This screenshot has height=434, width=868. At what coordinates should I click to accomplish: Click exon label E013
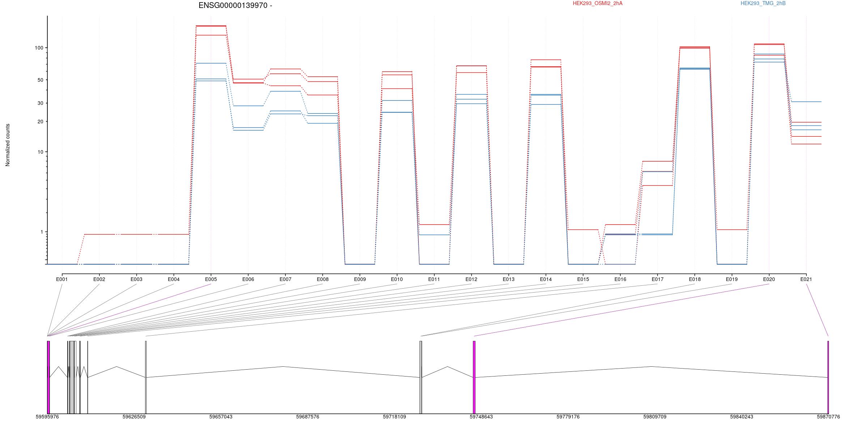509,279
